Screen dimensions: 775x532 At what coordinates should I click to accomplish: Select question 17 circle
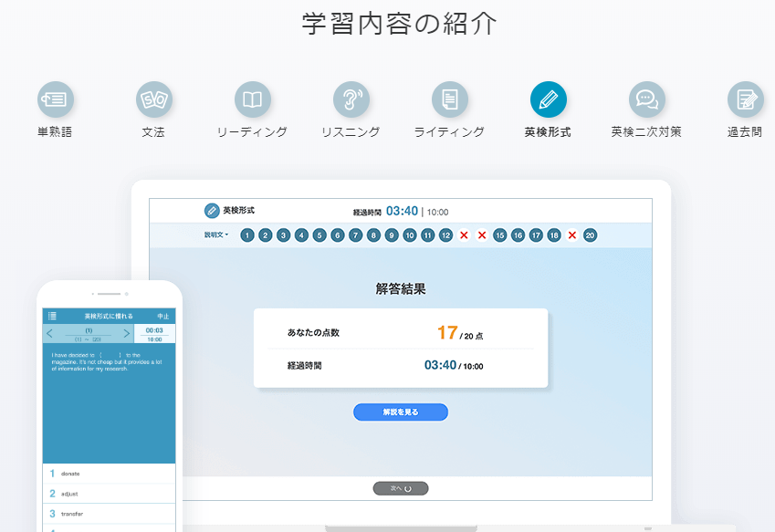click(536, 235)
